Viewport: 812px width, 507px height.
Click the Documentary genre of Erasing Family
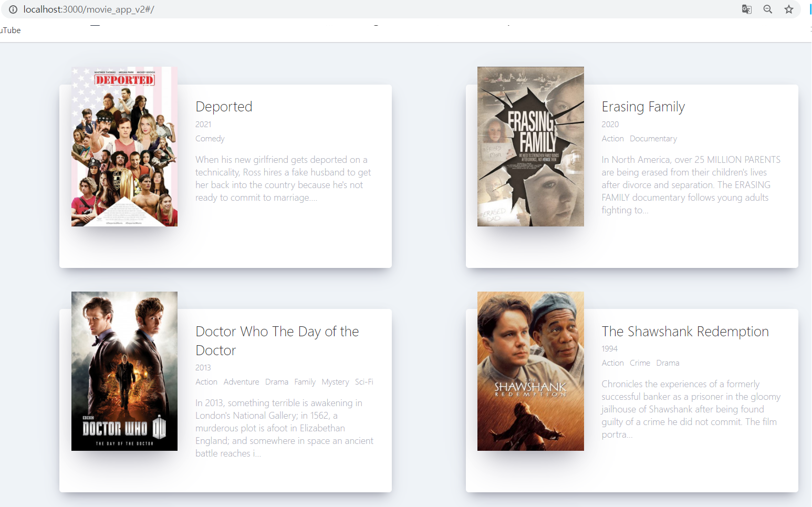(x=653, y=139)
